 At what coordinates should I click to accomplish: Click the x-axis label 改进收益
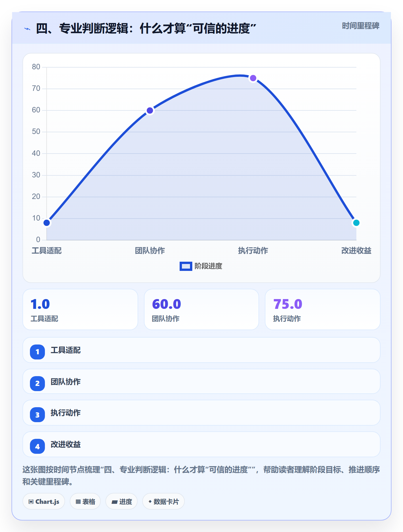pyautogui.click(x=356, y=251)
